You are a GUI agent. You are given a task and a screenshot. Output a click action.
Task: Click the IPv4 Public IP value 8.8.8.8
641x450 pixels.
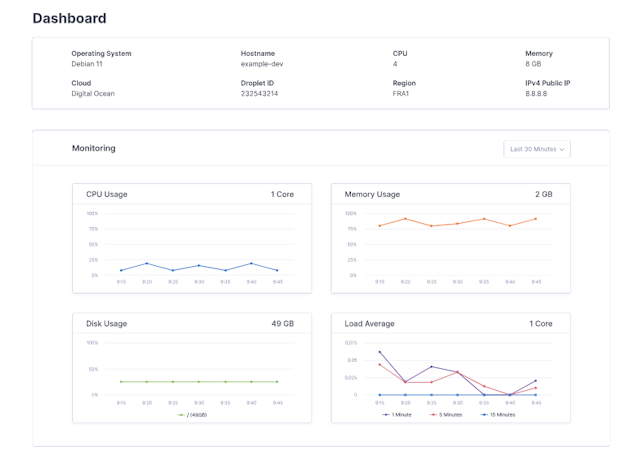point(539,94)
